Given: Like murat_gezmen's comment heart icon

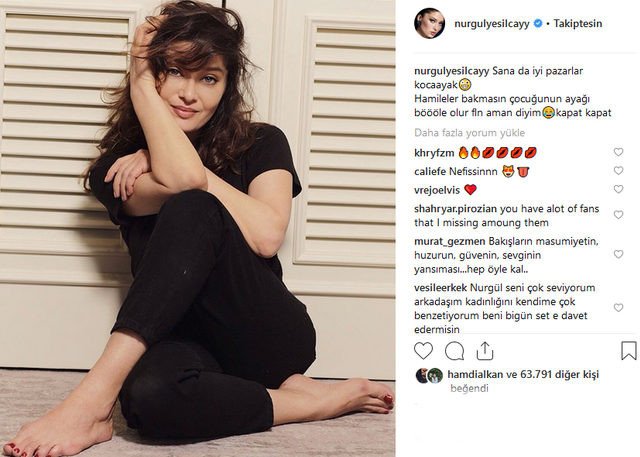Looking at the screenshot, I should pyautogui.click(x=618, y=254).
